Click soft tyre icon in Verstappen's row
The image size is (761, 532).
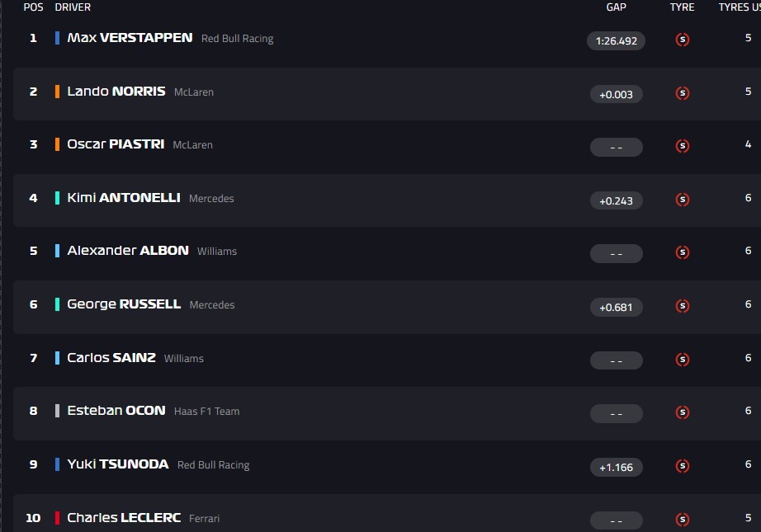[x=682, y=40]
